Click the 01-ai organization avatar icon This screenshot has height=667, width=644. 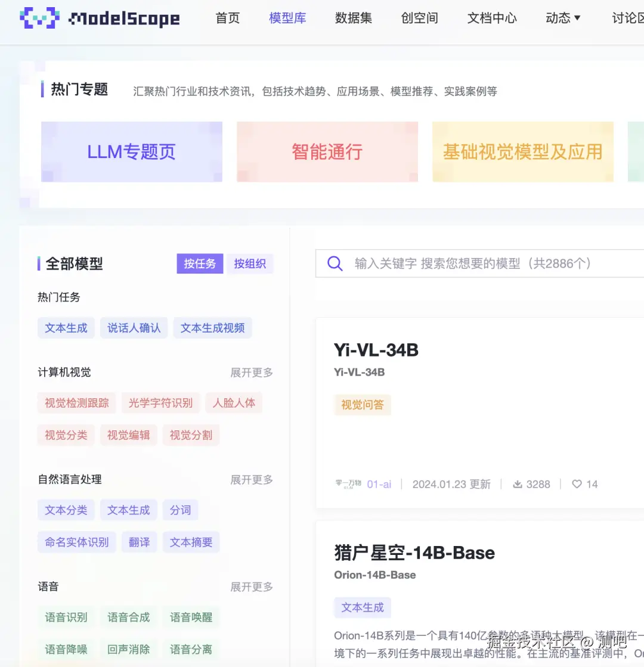(348, 483)
